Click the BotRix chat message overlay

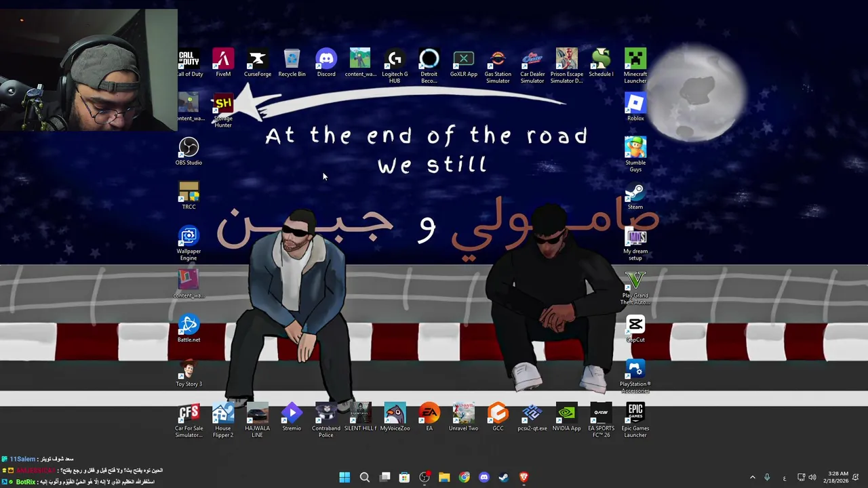(79, 482)
